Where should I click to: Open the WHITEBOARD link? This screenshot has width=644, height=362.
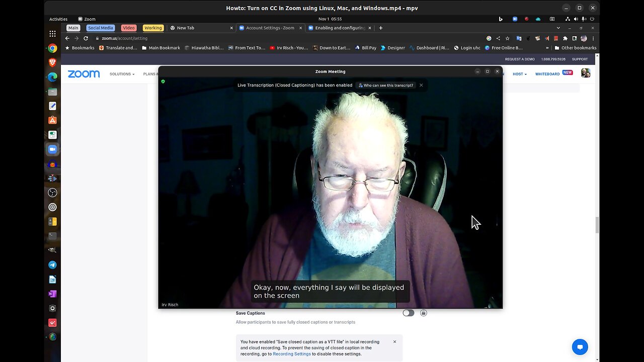(x=547, y=74)
